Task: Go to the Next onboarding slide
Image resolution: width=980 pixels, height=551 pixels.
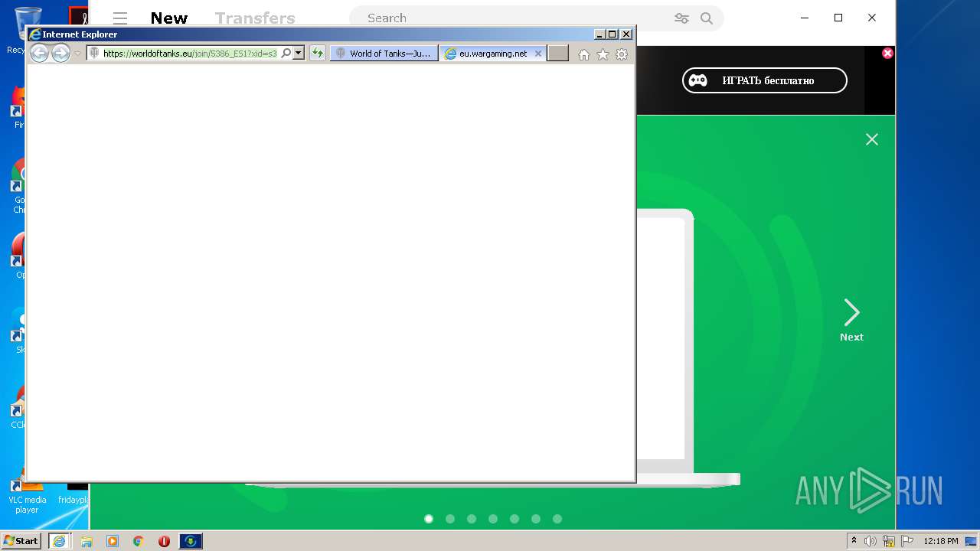Action: pos(851,320)
